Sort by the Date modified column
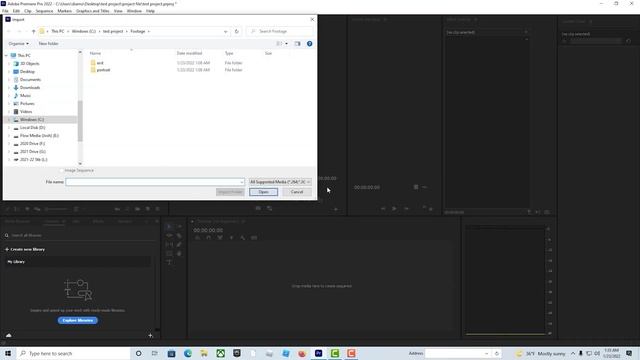 (189, 53)
